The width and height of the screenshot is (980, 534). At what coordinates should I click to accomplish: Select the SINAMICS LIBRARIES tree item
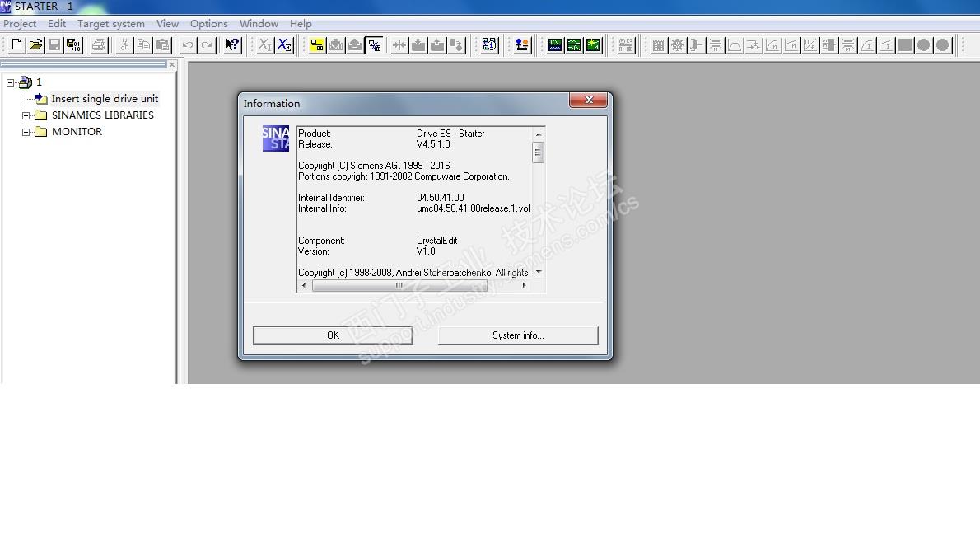pyautogui.click(x=102, y=115)
